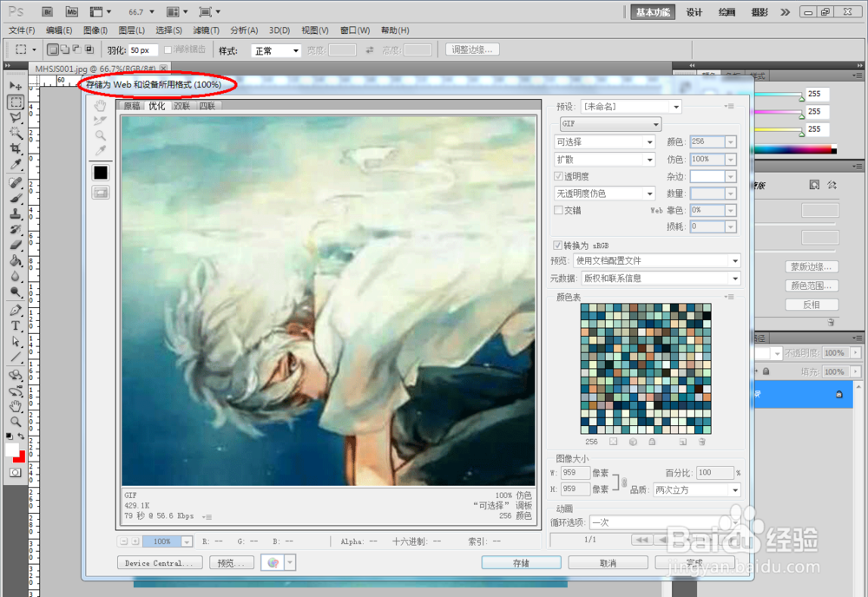Switch to the 双联 2-up tab
The width and height of the screenshot is (868, 597).
pos(182,106)
